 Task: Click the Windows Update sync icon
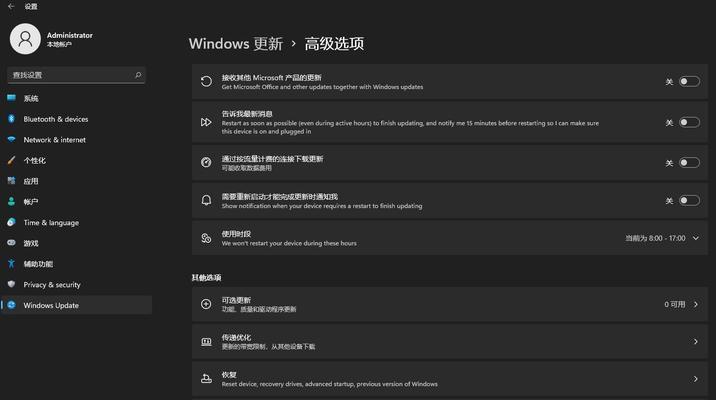pos(11,305)
